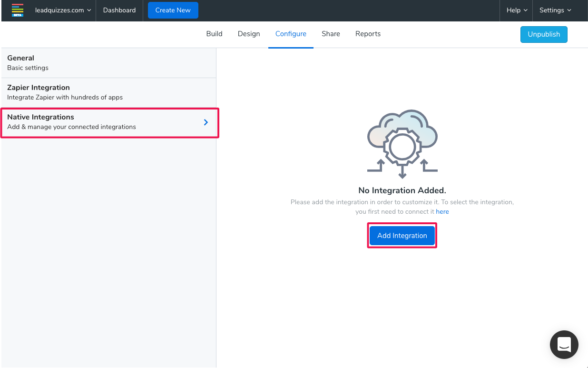The image size is (588, 368).
Task: Expand the Help dropdown menu
Action: (x=517, y=10)
